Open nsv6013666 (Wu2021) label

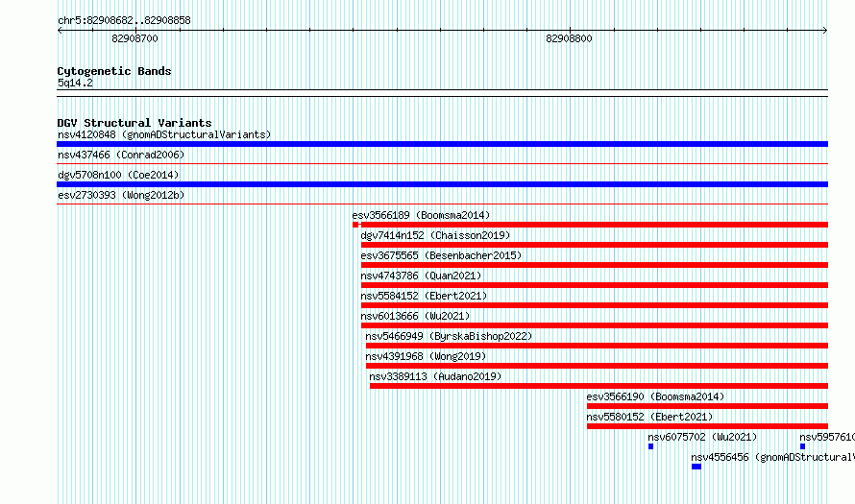[415, 316]
